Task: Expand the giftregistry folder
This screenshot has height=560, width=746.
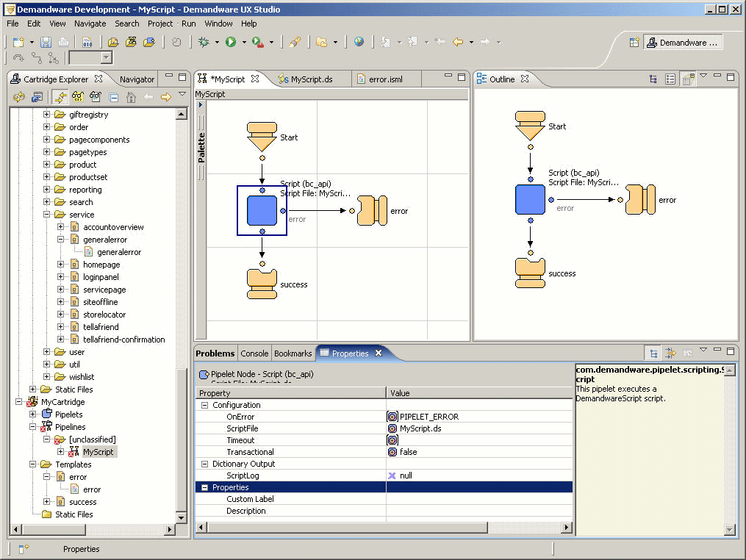Action: [46, 114]
